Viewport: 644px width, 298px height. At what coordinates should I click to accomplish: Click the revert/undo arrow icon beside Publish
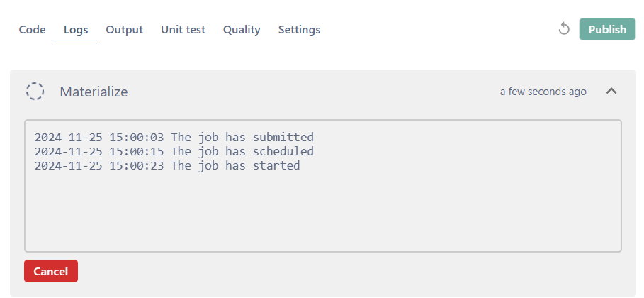click(x=565, y=29)
